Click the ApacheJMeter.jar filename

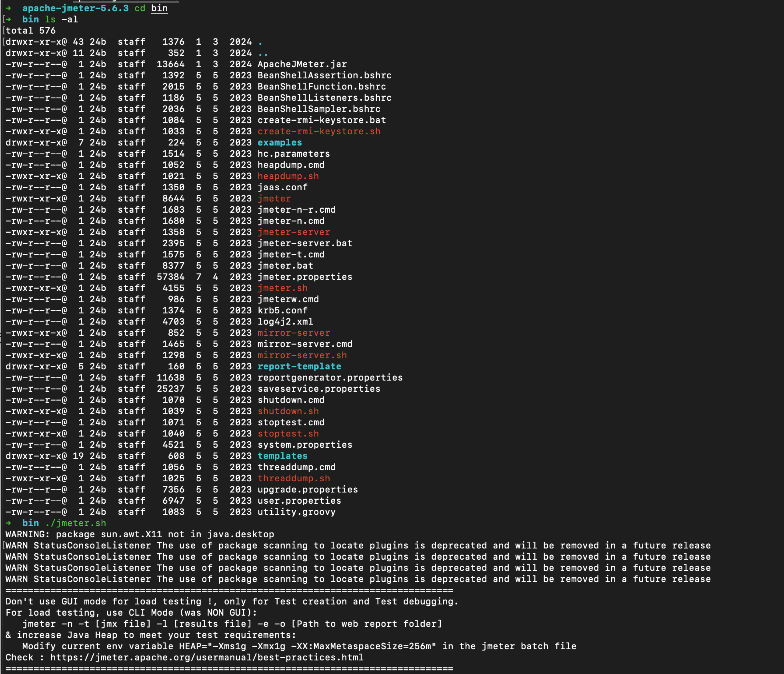(x=302, y=64)
